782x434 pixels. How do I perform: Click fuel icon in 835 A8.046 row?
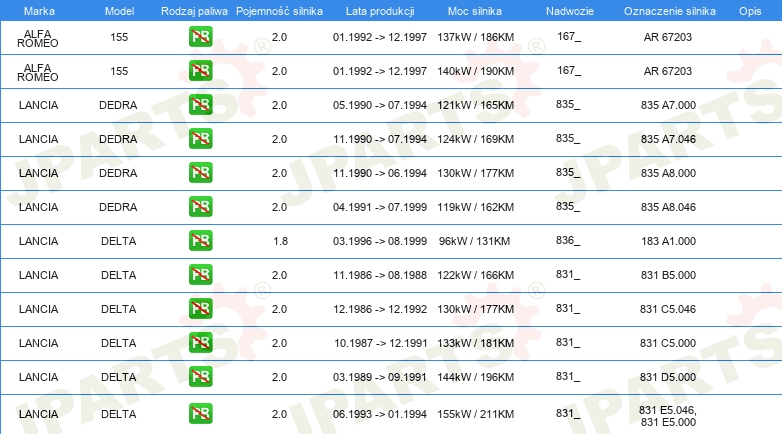pos(200,207)
